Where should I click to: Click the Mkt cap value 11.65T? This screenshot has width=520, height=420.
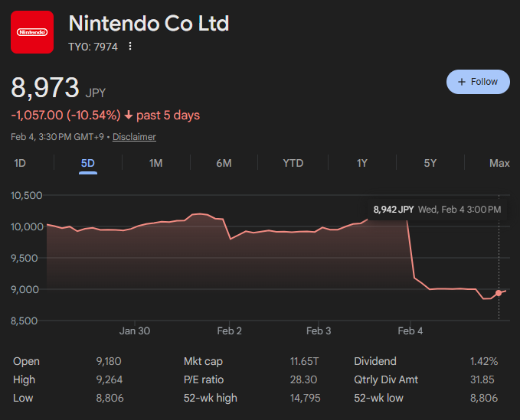tap(304, 361)
